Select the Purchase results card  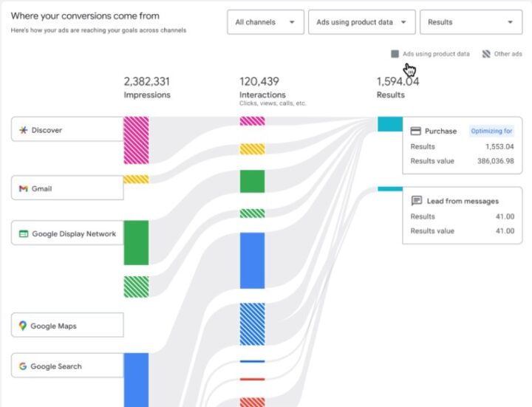click(462, 146)
